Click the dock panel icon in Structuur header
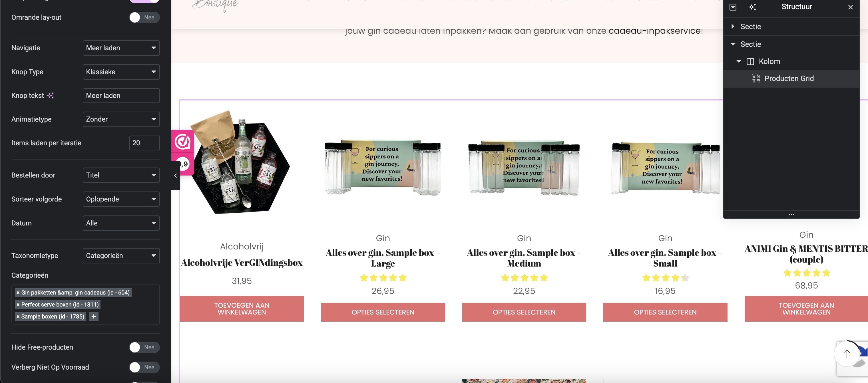Image resolution: width=868 pixels, height=383 pixels. tap(733, 7)
